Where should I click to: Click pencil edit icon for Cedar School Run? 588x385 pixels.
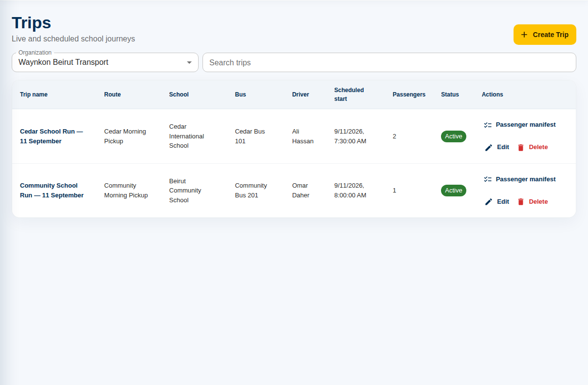pos(489,147)
